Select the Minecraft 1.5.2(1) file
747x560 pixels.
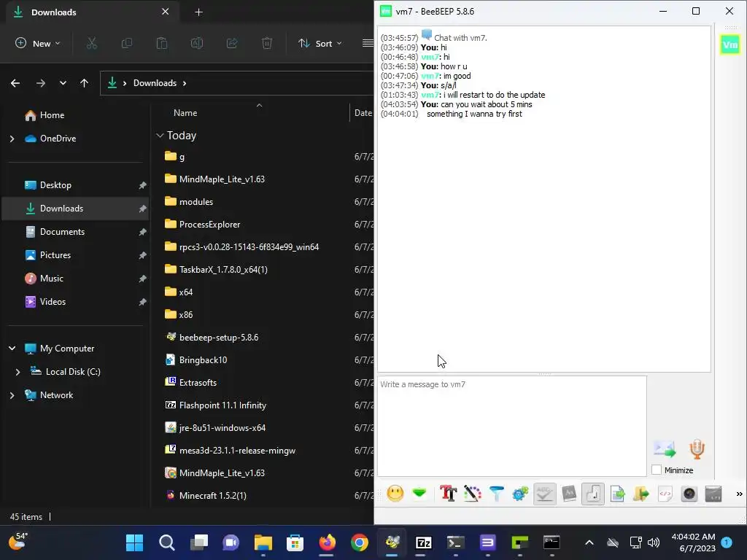click(205, 495)
